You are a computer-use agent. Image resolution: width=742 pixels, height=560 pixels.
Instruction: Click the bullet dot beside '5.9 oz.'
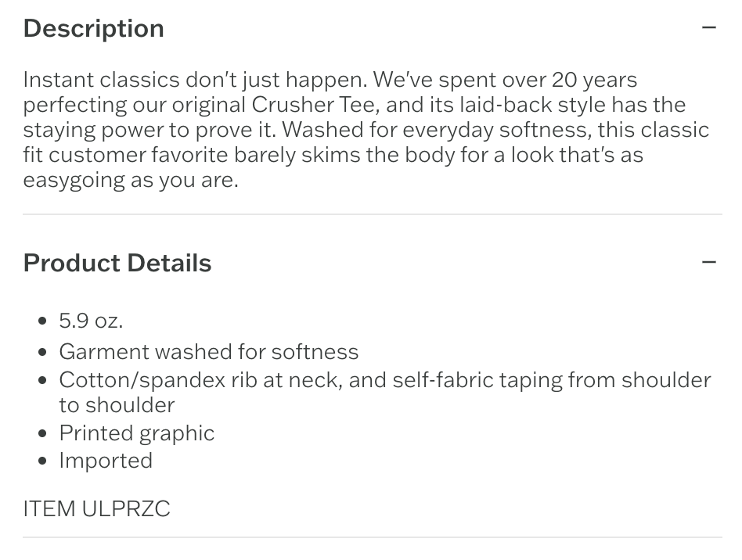pos(42,321)
